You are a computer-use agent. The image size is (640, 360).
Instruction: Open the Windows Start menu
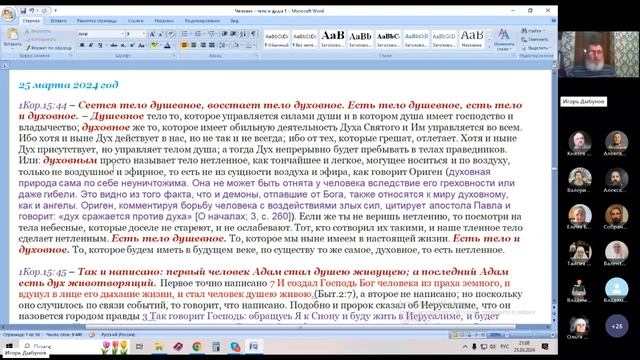pos(9,347)
